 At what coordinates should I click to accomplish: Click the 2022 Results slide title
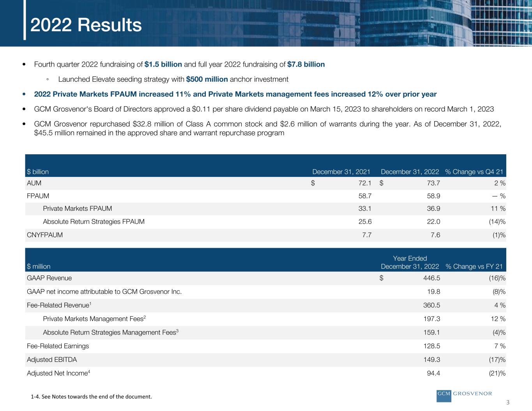86,25
